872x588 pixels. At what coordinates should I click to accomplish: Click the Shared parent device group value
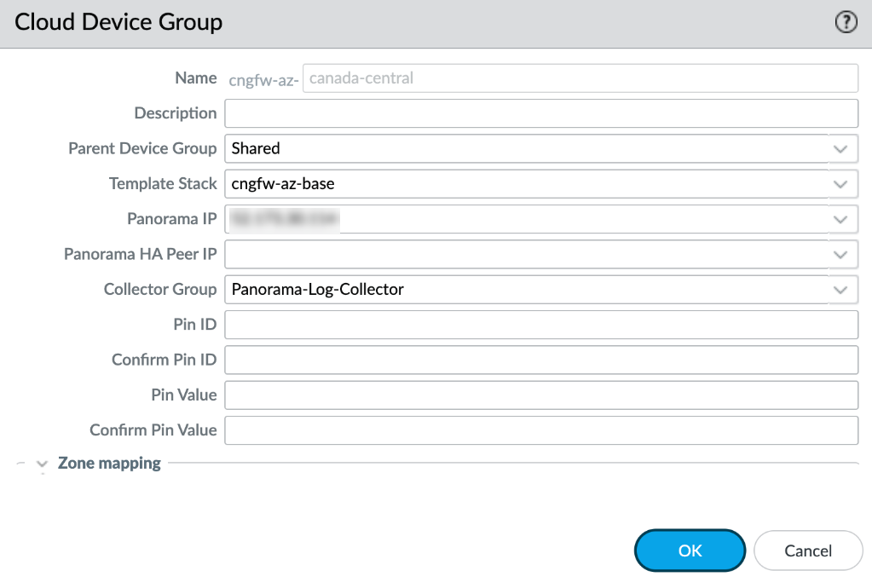[256, 148]
